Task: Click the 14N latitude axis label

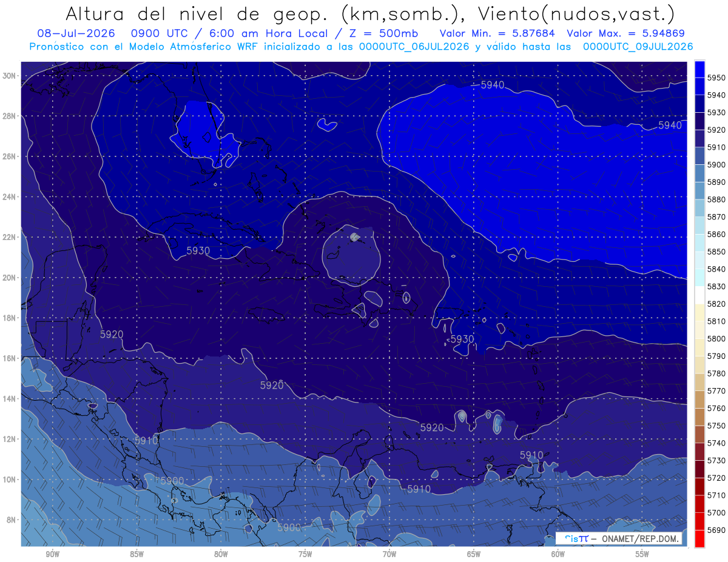Action: [9, 398]
